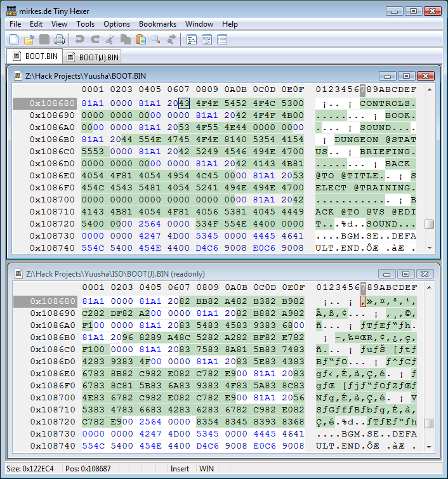Click the BOOT(J).BIN window scrollbar thumb
Image resolution: width=448 pixels, height=479 pixels.
point(429,423)
